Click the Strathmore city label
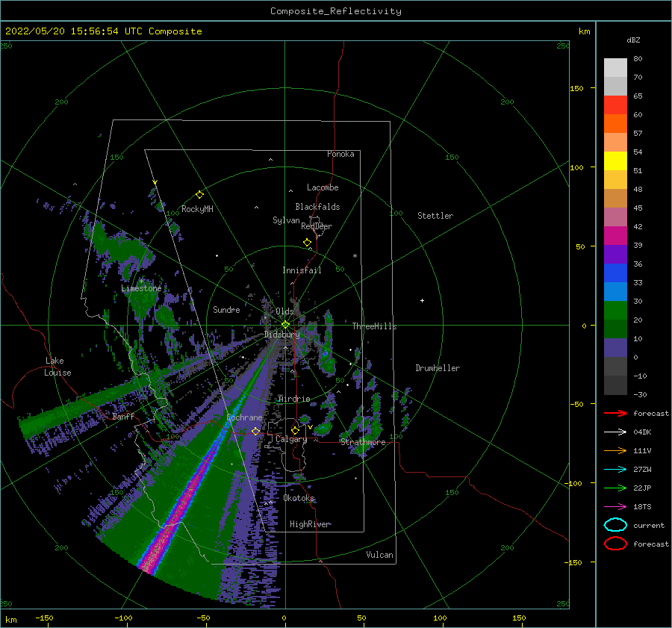 click(363, 442)
